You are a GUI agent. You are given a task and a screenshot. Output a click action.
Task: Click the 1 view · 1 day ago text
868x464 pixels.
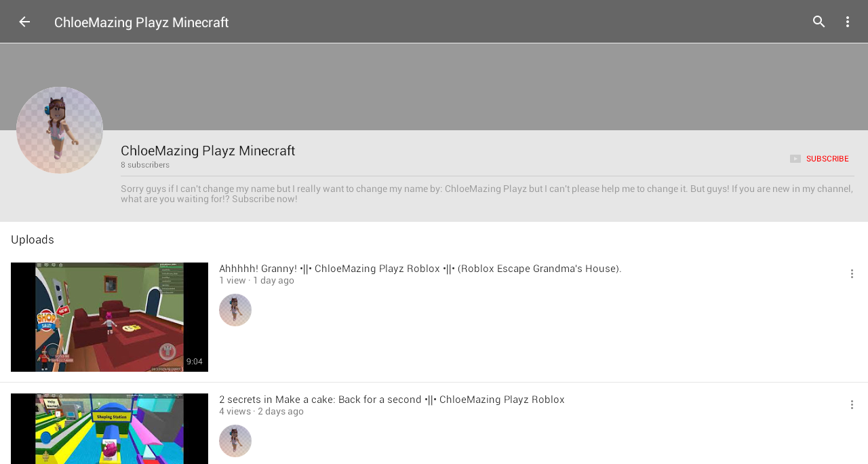[256, 280]
